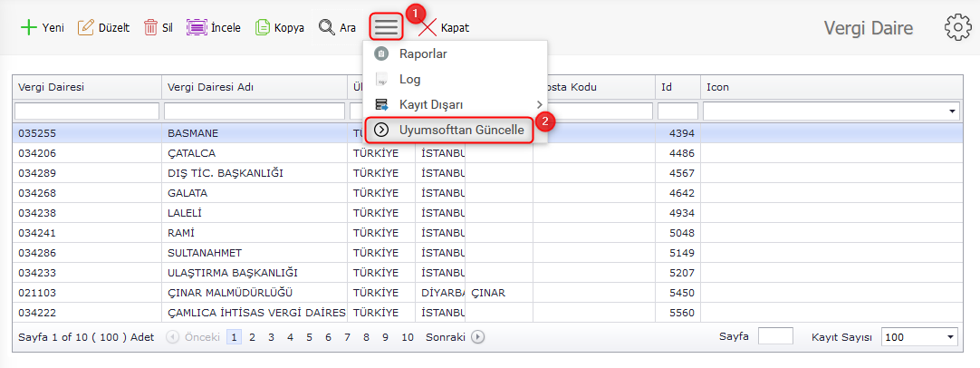980x368 pixels.
Task: Choose Uyumsofttan Güncelle menu option
Action: click(461, 130)
